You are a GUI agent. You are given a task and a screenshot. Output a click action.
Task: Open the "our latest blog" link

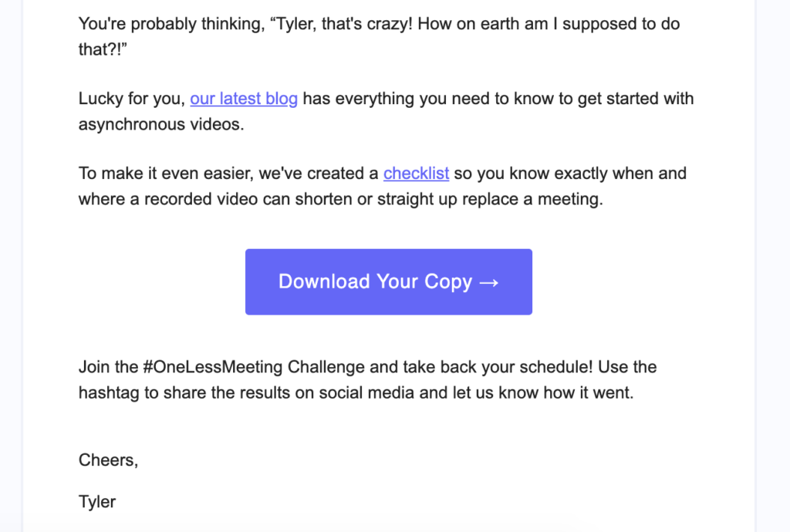[244, 99]
